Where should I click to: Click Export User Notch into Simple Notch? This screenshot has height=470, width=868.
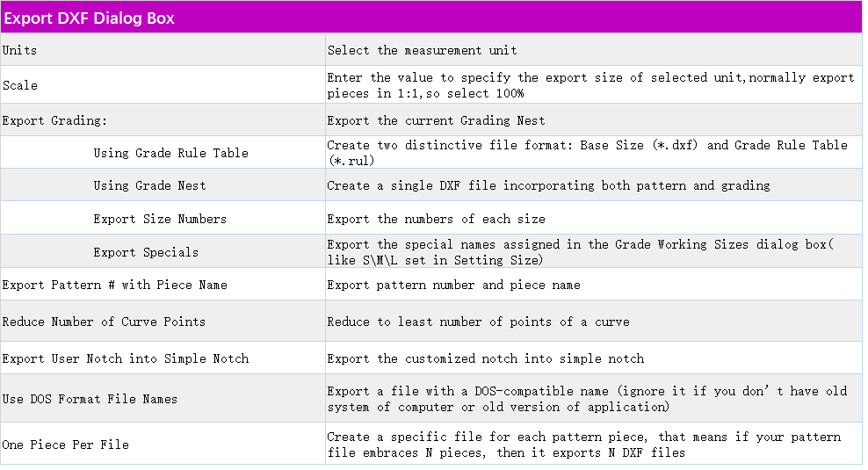(x=125, y=358)
